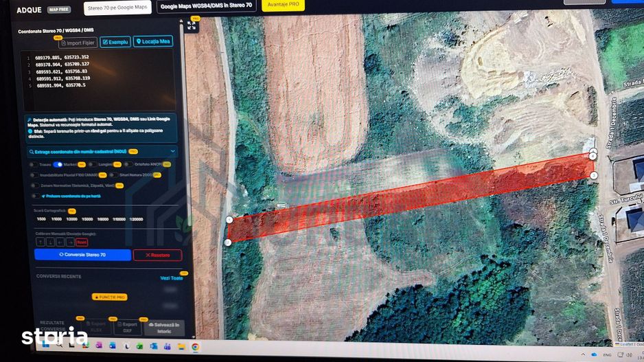
Task: Enable the Lungimi toggle
Action: [x=93, y=164]
